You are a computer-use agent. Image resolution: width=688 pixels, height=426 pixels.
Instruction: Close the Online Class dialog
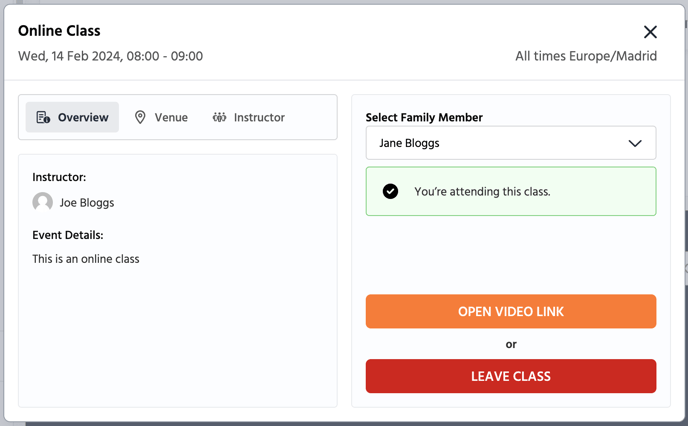click(650, 32)
